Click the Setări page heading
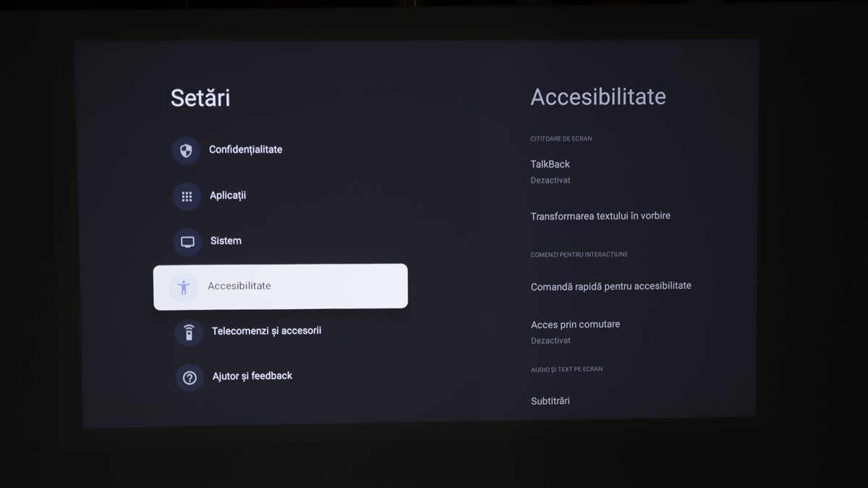The image size is (868, 488). tap(200, 98)
